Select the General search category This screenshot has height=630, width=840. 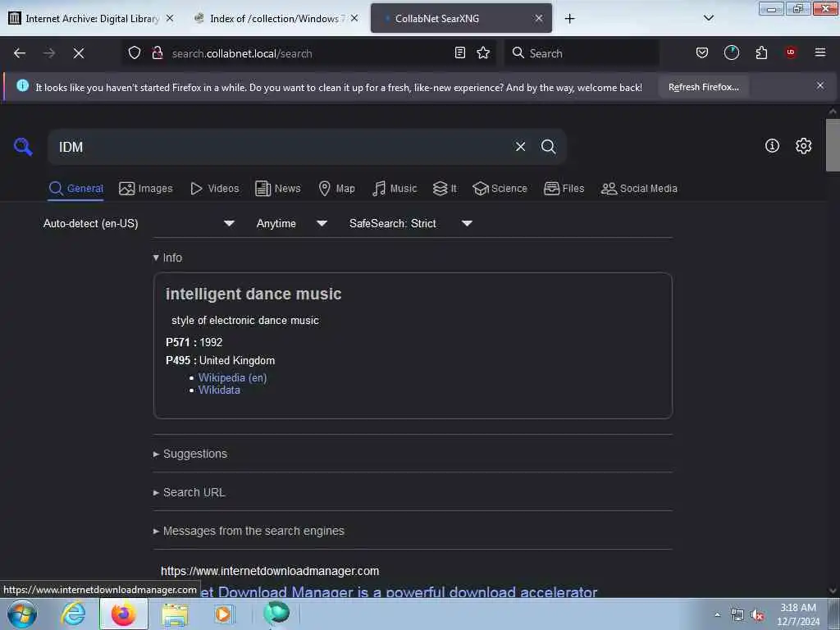[x=75, y=189]
